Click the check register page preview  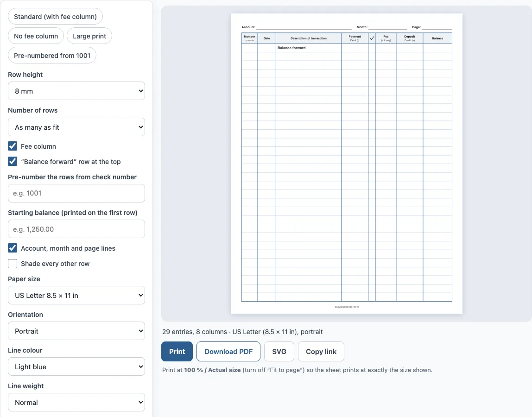click(x=347, y=164)
